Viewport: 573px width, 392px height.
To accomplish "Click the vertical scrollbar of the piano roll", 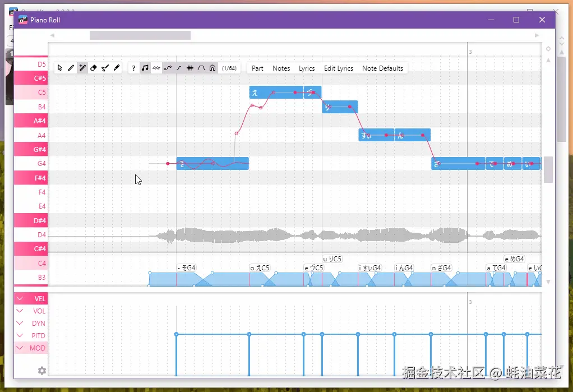I will click(x=548, y=168).
